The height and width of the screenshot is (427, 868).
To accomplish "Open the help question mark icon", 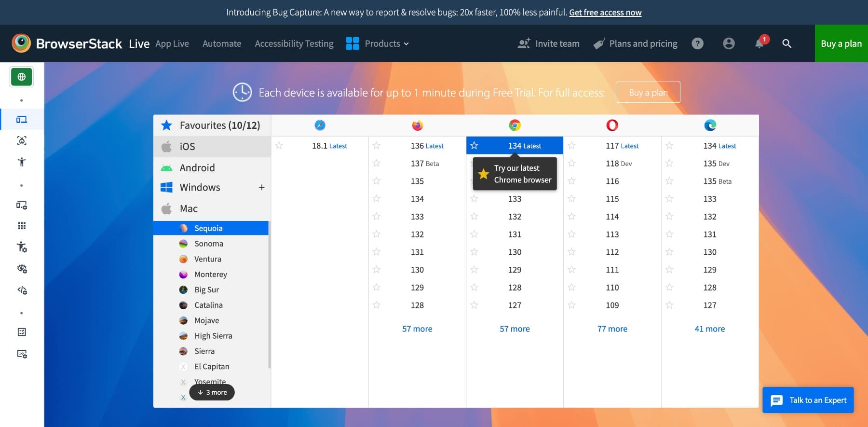I will pos(697,43).
